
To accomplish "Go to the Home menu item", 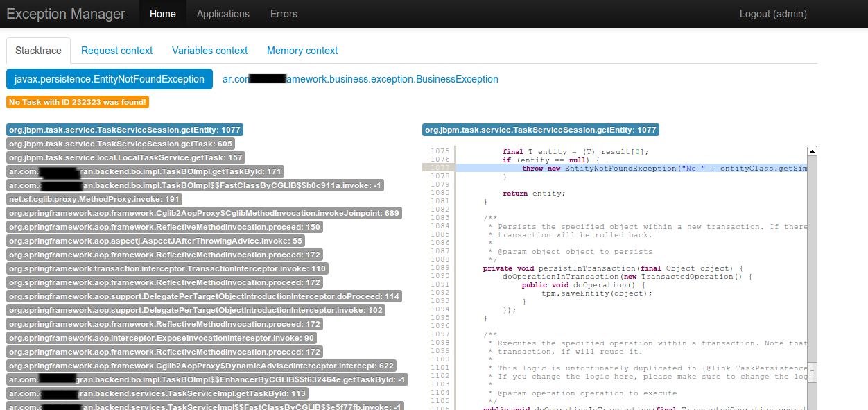I will coord(163,14).
